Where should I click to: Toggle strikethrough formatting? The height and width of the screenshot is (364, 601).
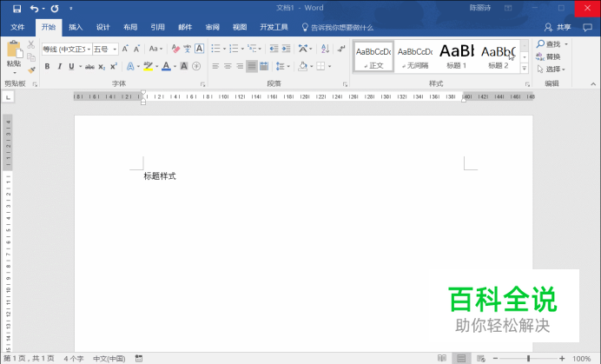pyautogui.click(x=89, y=66)
